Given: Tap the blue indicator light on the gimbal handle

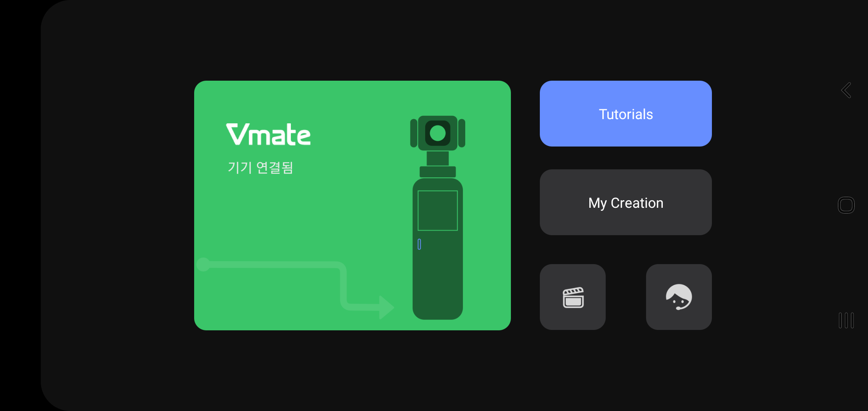Looking at the screenshot, I should pyautogui.click(x=419, y=244).
